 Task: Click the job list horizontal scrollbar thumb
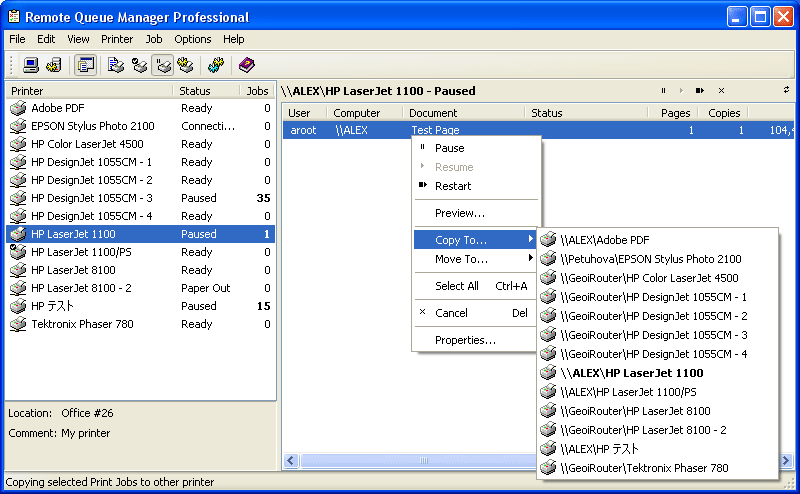click(423, 461)
